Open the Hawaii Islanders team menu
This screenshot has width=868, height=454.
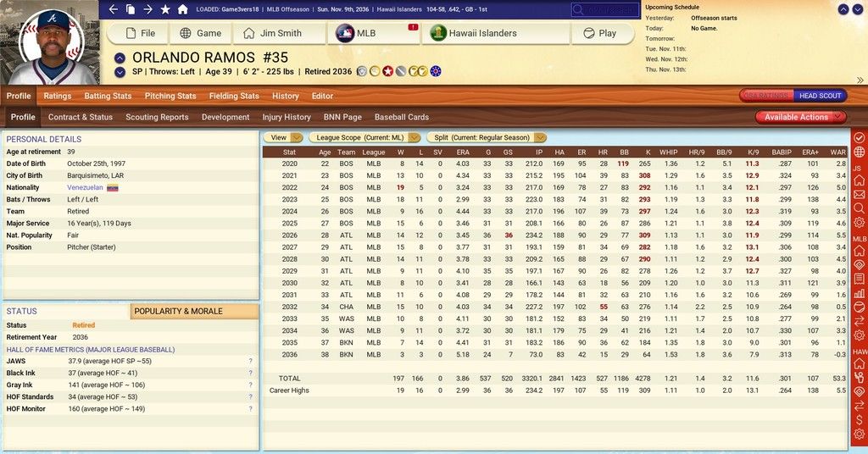(485, 33)
